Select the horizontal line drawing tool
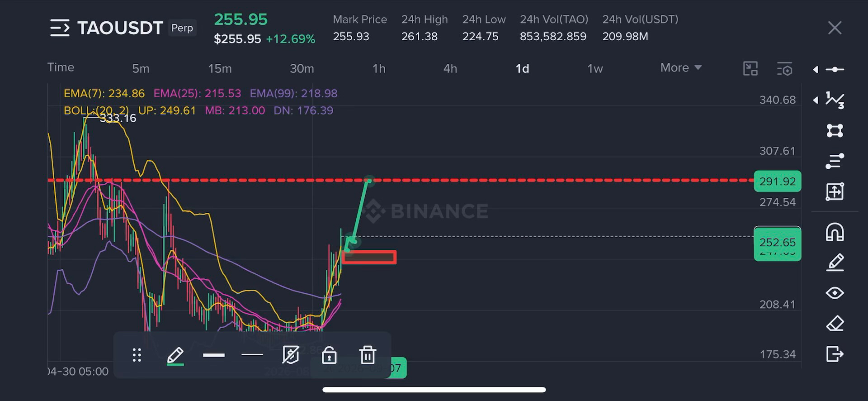The height and width of the screenshot is (401, 868). pyautogui.click(x=835, y=69)
